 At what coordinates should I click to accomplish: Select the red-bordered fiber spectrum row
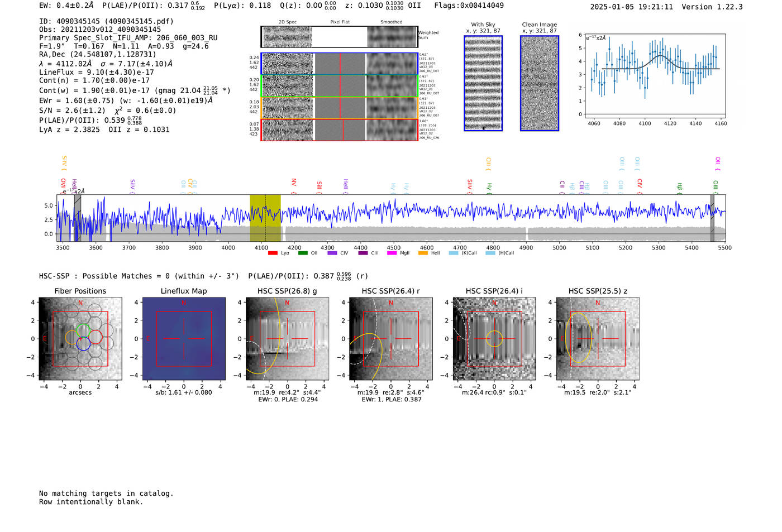(x=339, y=130)
